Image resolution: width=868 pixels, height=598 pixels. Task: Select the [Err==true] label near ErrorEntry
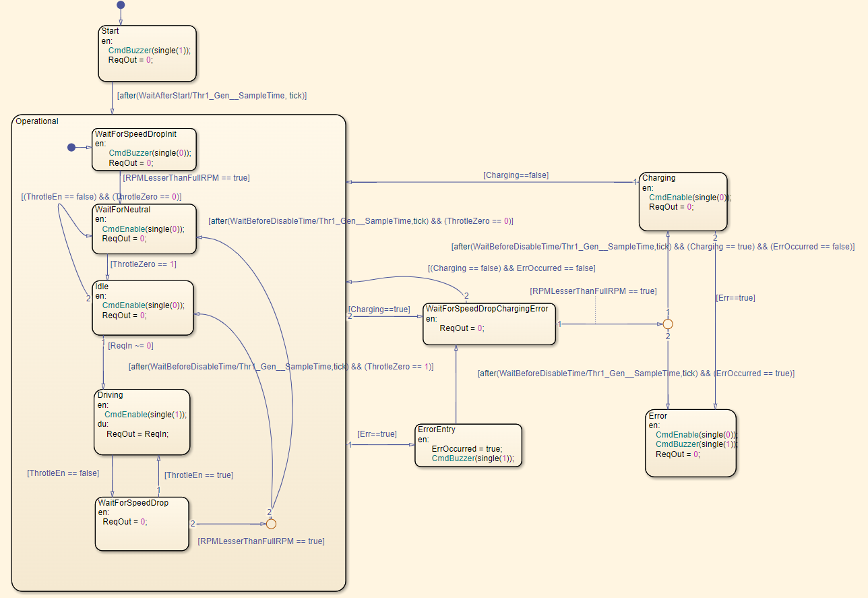pyautogui.click(x=377, y=434)
